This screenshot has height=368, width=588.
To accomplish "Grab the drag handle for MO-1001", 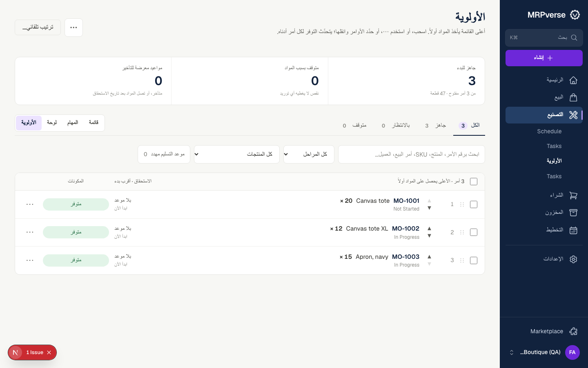I will (x=462, y=204).
